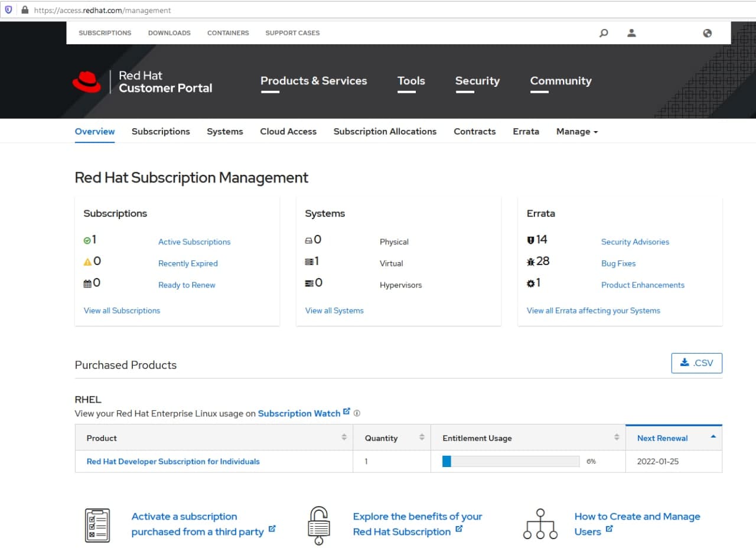Download purchased products as .CSV
Screen dimensions: 756x555
[x=697, y=363]
